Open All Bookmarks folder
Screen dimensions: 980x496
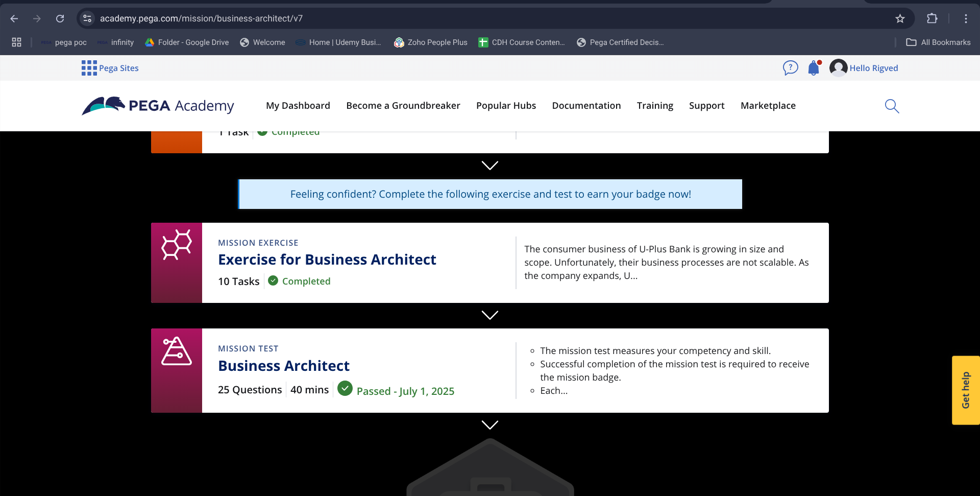(x=938, y=42)
